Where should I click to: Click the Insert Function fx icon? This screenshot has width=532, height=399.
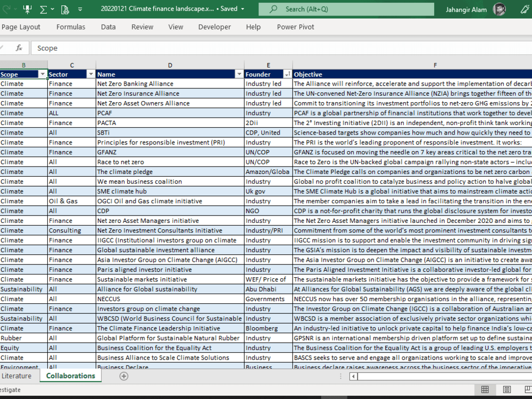pos(19,48)
